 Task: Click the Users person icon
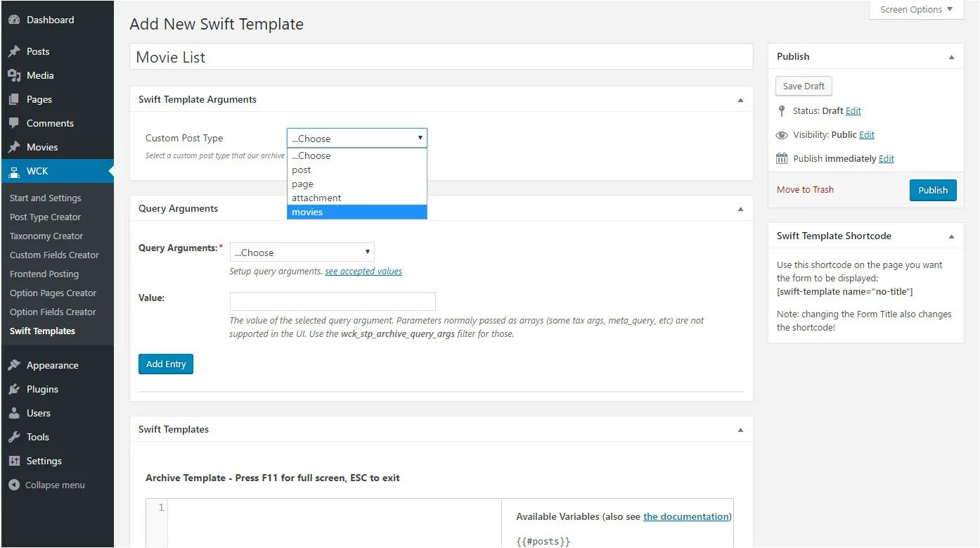pos(14,413)
